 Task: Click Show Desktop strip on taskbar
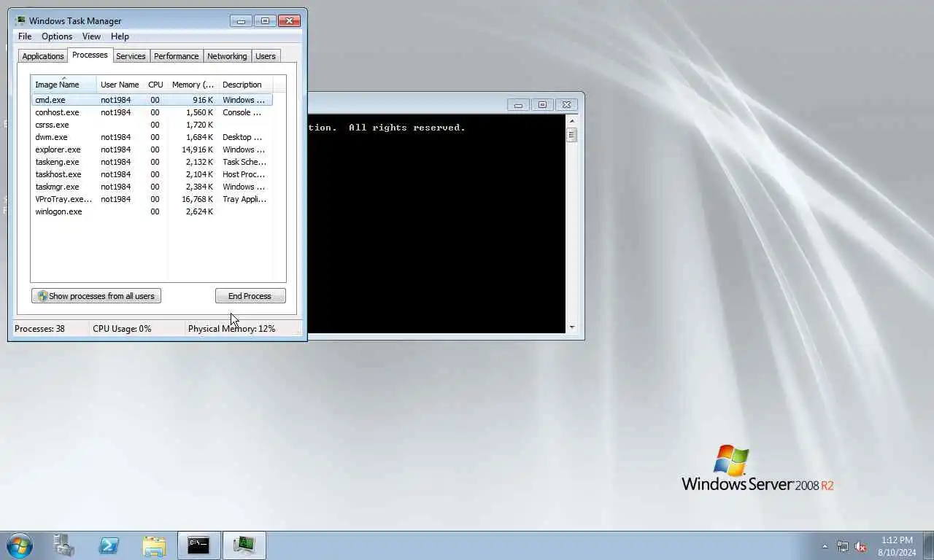click(928, 545)
